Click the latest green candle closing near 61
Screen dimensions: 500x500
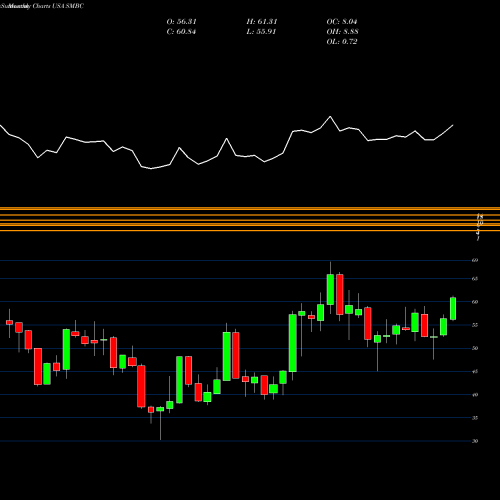tap(453, 308)
